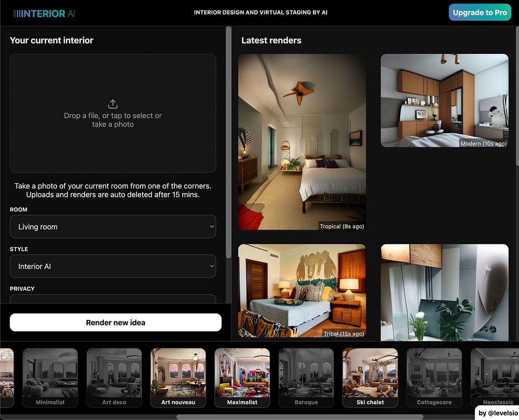The image size is (519, 420).
Task: Click the Tropical (8s ago) caption
Action: pyautogui.click(x=342, y=226)
